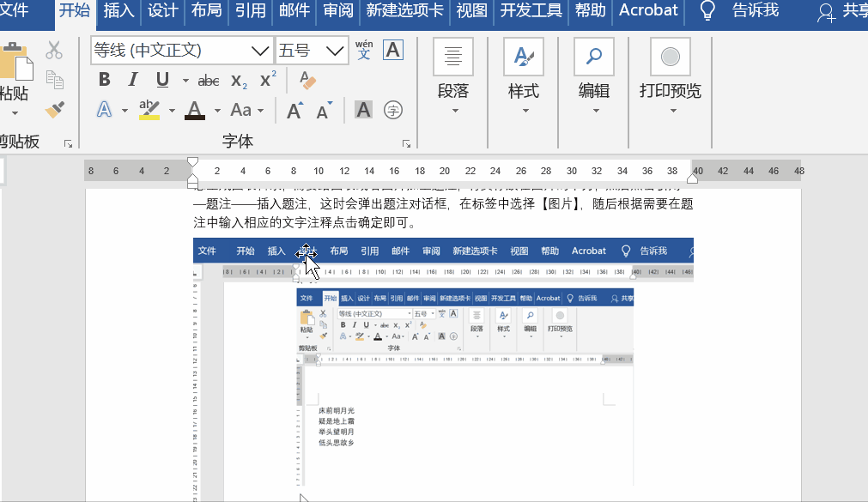
Task: Select the embedded Word screenshot image
Action: coord(443,370)
